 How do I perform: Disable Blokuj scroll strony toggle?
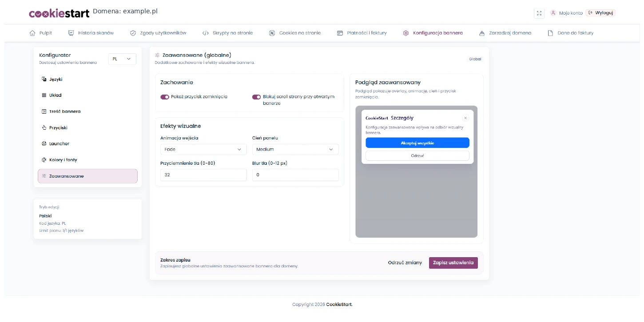coord(256,97)
